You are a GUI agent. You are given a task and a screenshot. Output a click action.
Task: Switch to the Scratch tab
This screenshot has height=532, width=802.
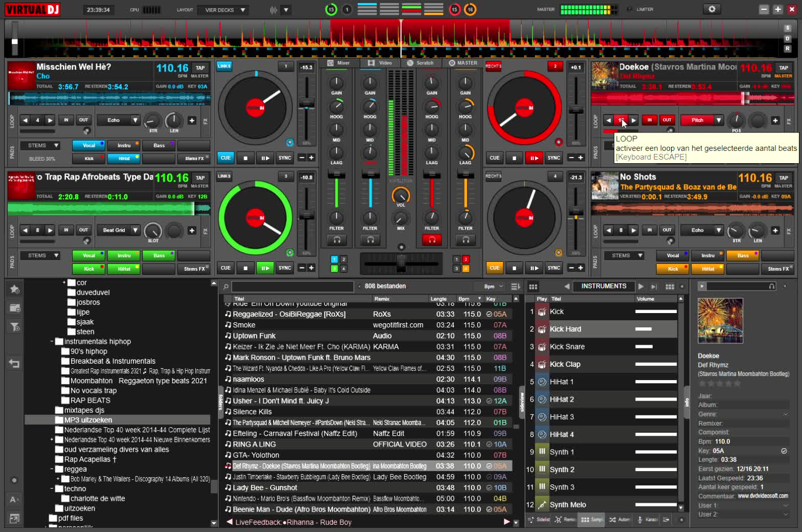click(420, 63)
